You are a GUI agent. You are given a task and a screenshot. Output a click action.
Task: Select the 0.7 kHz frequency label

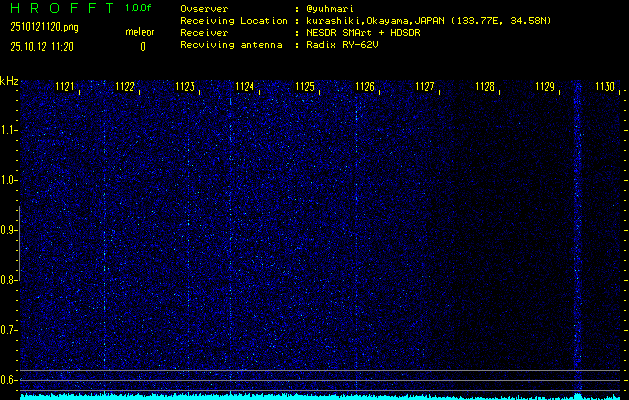tap(9, 329)
